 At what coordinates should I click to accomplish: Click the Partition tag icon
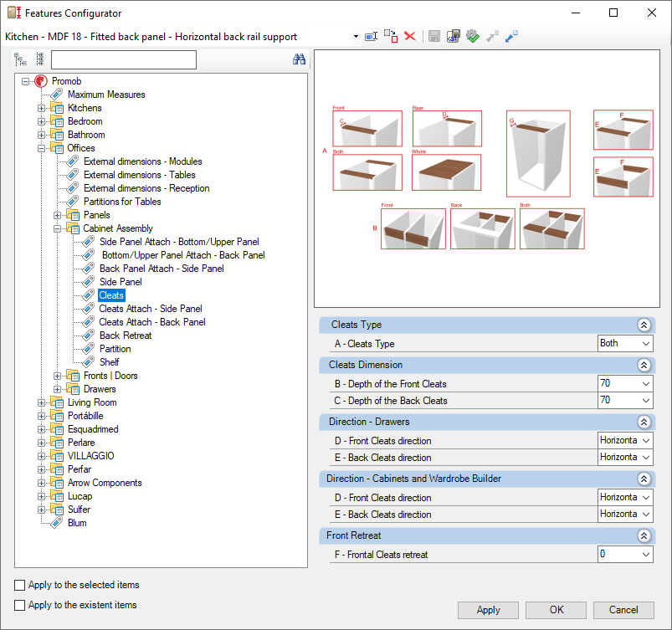88,348
